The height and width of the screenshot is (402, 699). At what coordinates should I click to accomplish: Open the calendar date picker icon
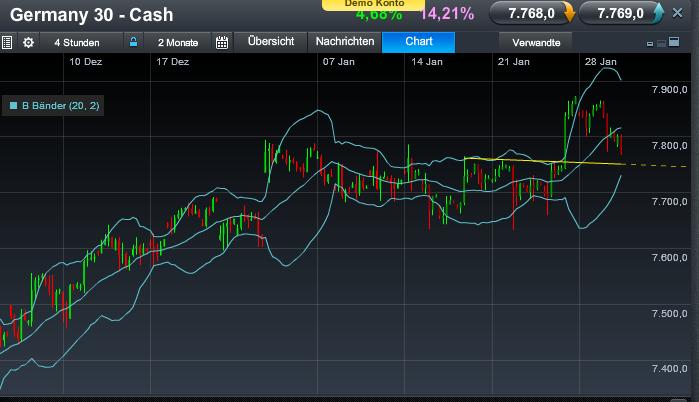click(x=222, y=43)
